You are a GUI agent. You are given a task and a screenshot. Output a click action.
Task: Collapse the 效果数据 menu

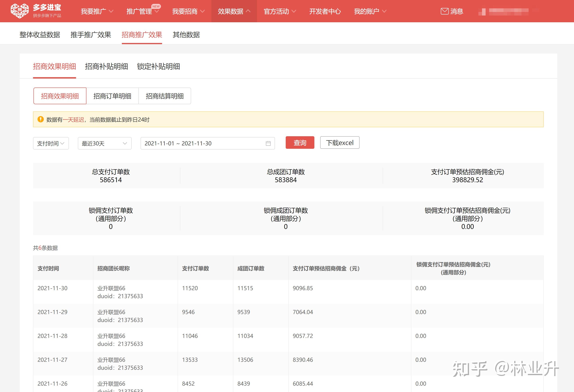pyautogui.click(x=234, y=11)
